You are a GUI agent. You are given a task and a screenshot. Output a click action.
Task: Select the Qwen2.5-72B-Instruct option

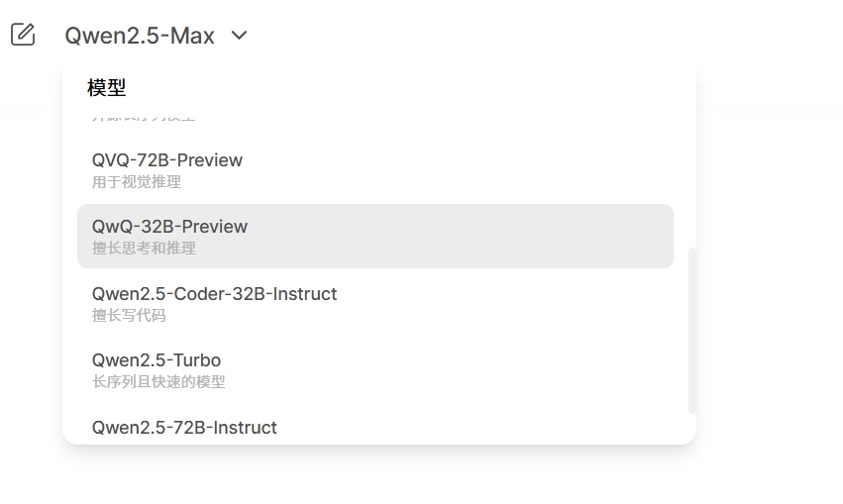pyautogui.click(x=184, y=427)
